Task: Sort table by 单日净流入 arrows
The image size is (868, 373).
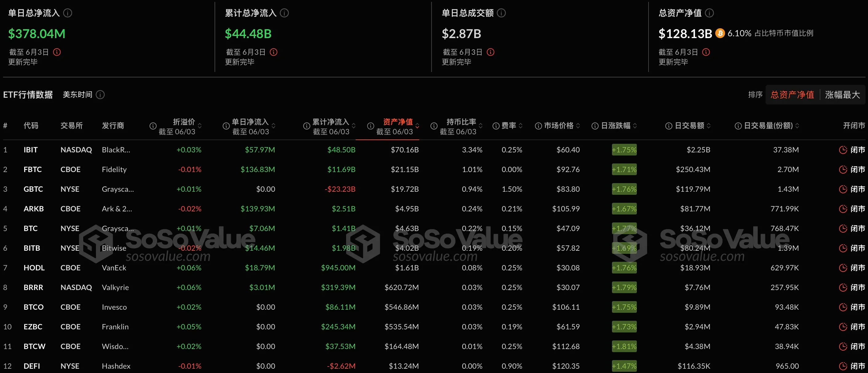Action: 274,126
